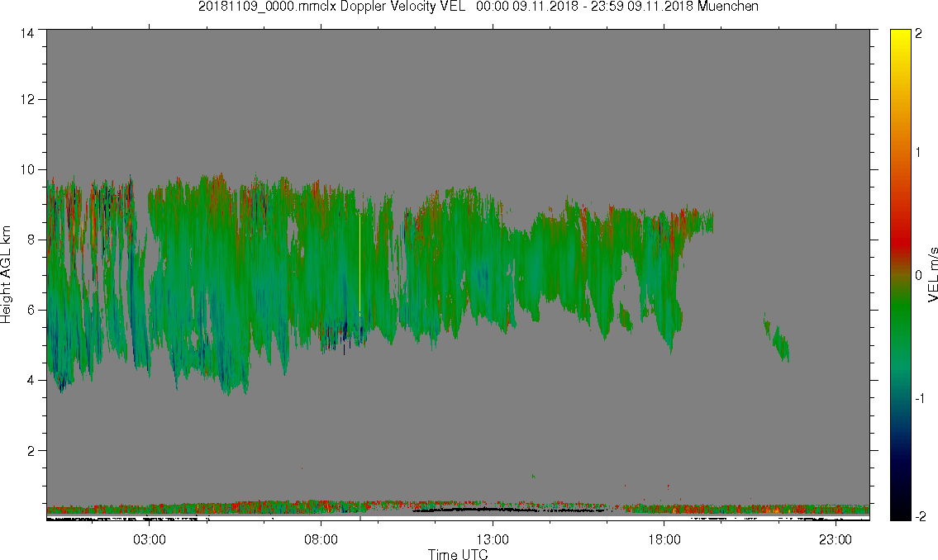Click the '12' height axis label
This screenshot has width=938, height=560.
[26, 99]
